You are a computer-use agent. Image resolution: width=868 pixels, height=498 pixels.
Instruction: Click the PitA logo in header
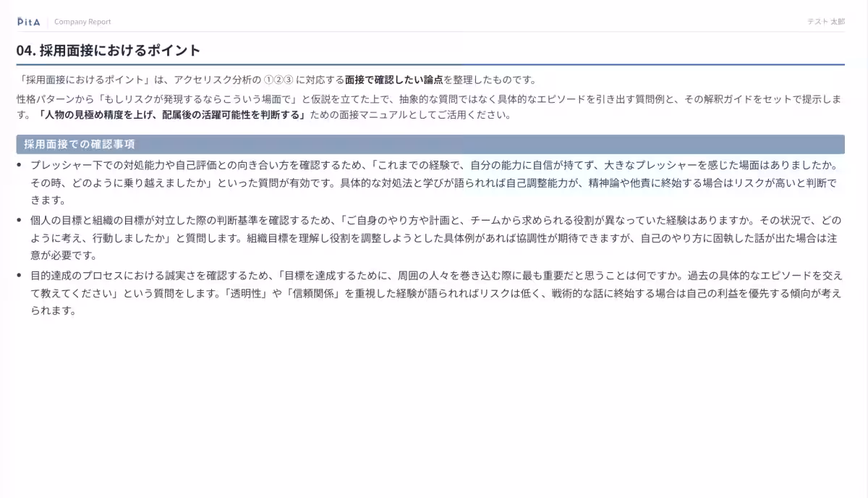point(29,22)
